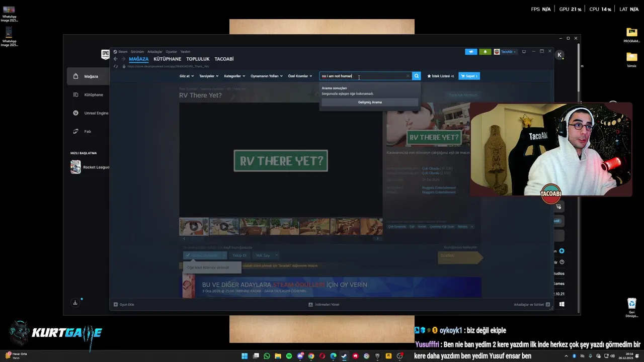
Task: Open the dropdown arrow beside the wishlist button
Action: [224, 255]
